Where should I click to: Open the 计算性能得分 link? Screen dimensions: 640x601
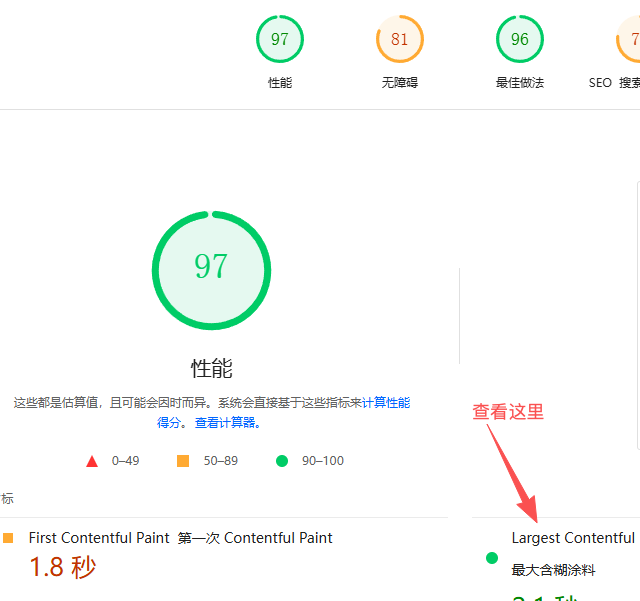click(385, 403)
